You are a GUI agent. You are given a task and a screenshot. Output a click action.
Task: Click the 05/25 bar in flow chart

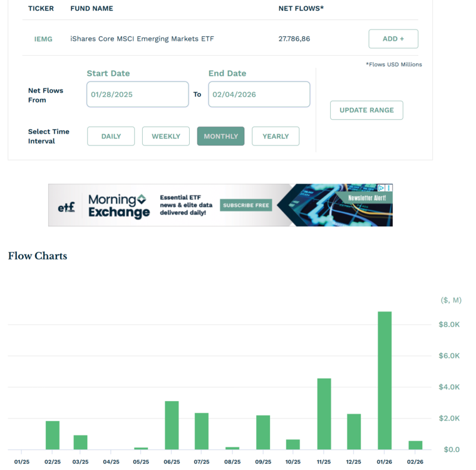coord(141,449)
